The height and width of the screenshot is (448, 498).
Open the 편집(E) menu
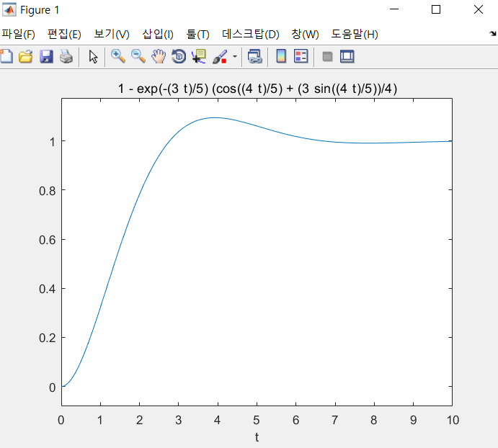(x=64, y=34)
